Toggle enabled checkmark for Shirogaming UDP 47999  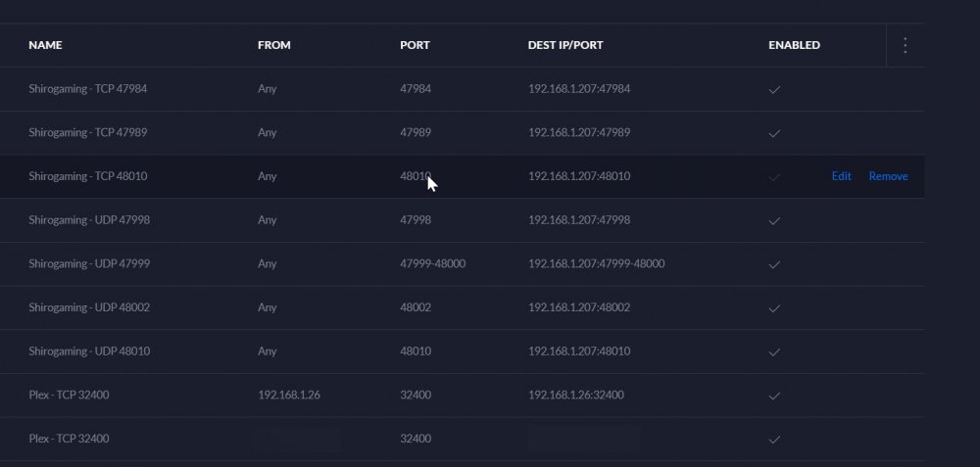point(774,264)
